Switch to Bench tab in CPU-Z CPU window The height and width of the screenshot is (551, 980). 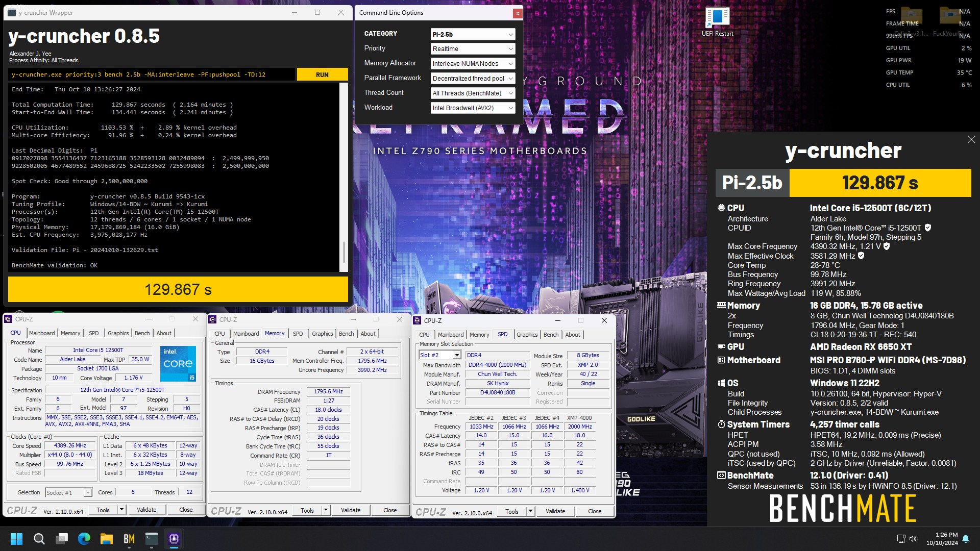(142, 333)
